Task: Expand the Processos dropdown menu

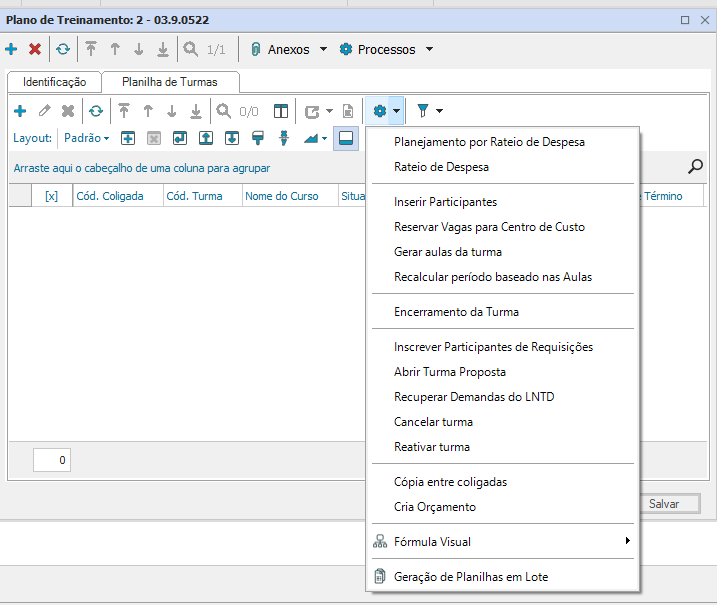Action: pyautogui.click(x=386, y=49)
